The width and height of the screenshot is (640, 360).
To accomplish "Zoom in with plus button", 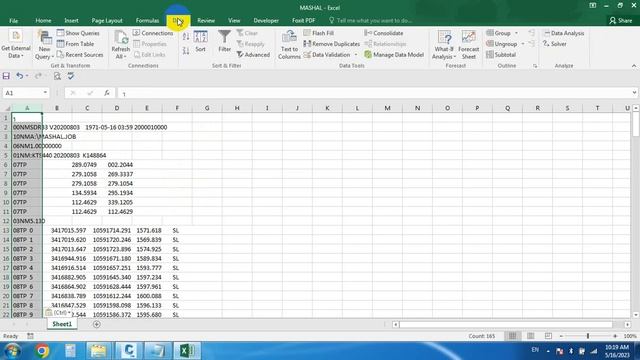I will click(615, 336).
